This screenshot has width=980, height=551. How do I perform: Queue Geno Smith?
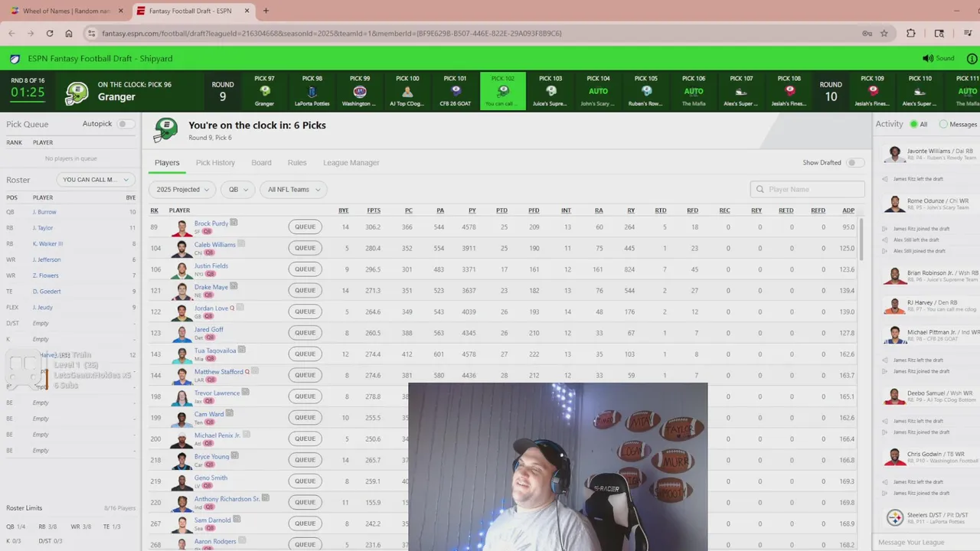click(305, 481)
